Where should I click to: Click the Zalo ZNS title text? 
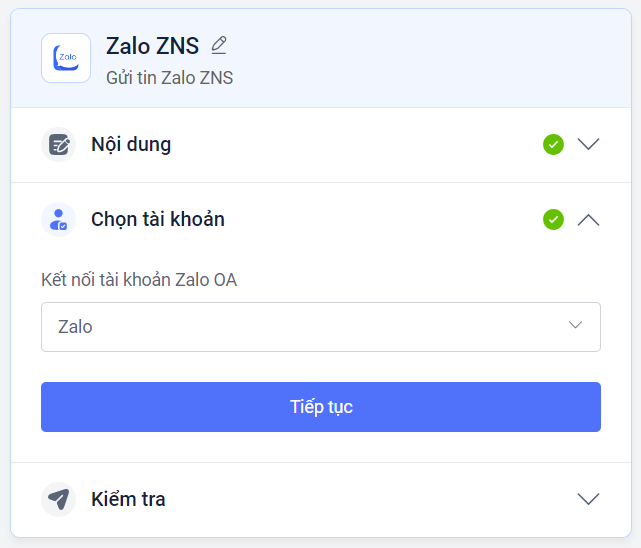(x=152, y=45)
